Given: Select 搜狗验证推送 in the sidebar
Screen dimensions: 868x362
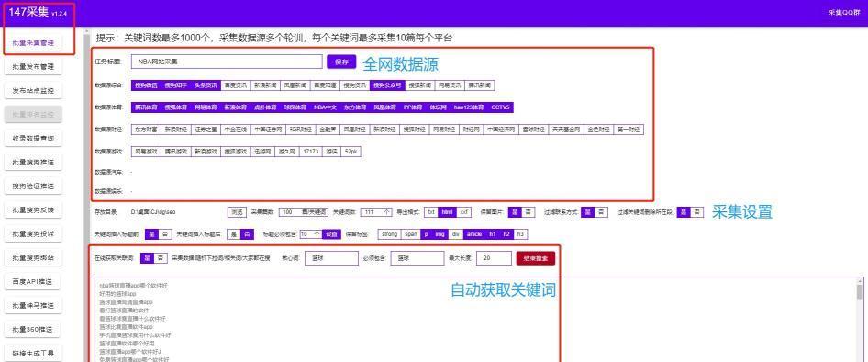Looking at the screenshot, I should [33, 187].
